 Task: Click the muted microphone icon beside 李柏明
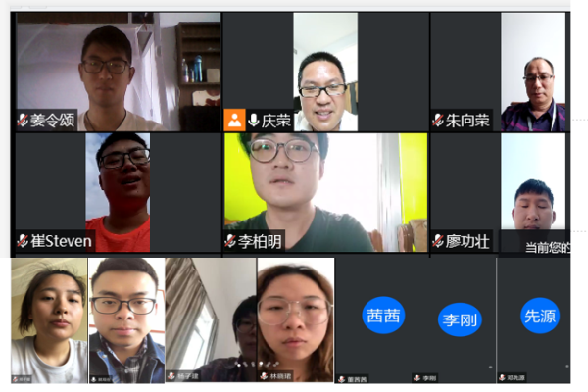[x=230, y=241]
